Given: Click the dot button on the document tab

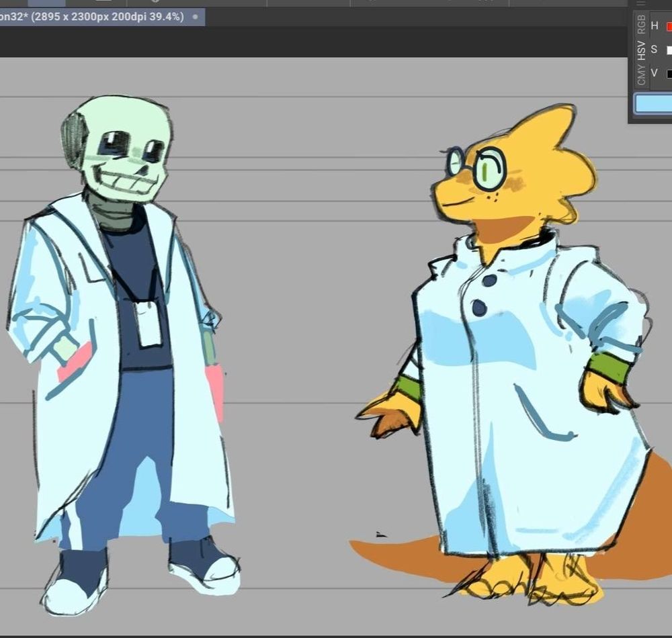Looking at the screenshot, I should (196, 17).
